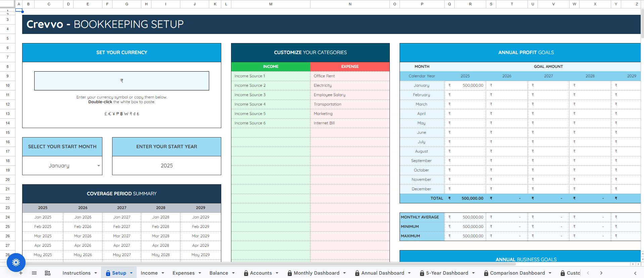
Task: Click the side panel collapse chevron
Action: 635,273
